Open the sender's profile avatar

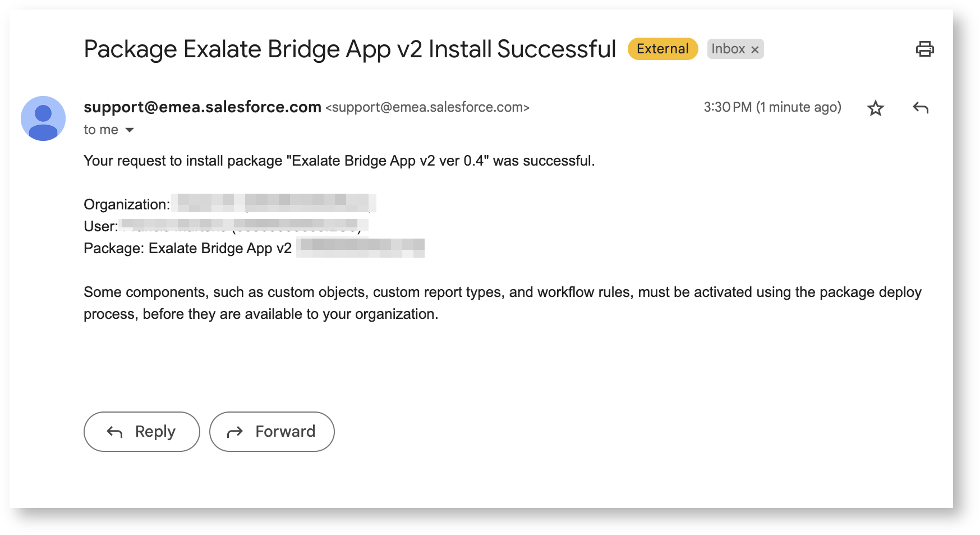[43, 118]
